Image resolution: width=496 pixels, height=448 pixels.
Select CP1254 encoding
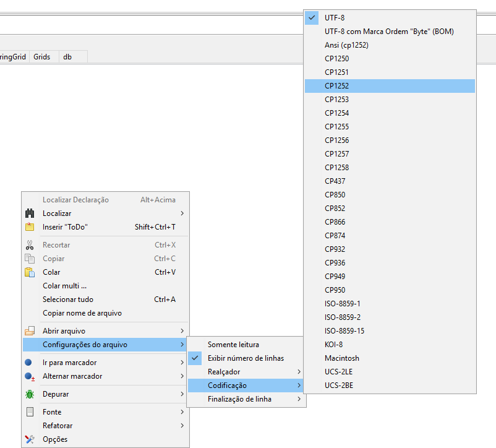390,113
